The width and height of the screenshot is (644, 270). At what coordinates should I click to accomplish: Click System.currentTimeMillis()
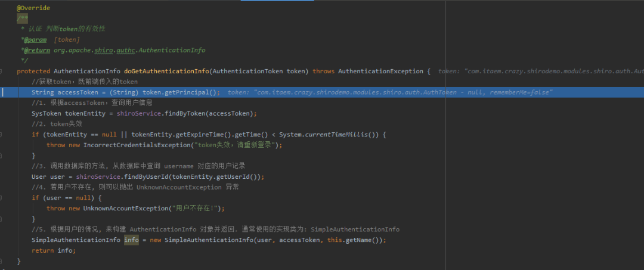(x=329, y=135)
